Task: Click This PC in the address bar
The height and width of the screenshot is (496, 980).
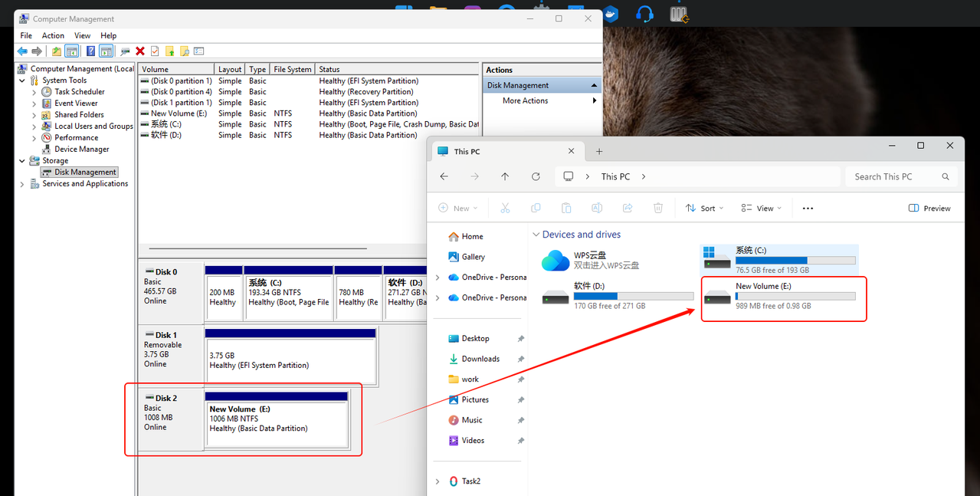Action: click(615, 176)
